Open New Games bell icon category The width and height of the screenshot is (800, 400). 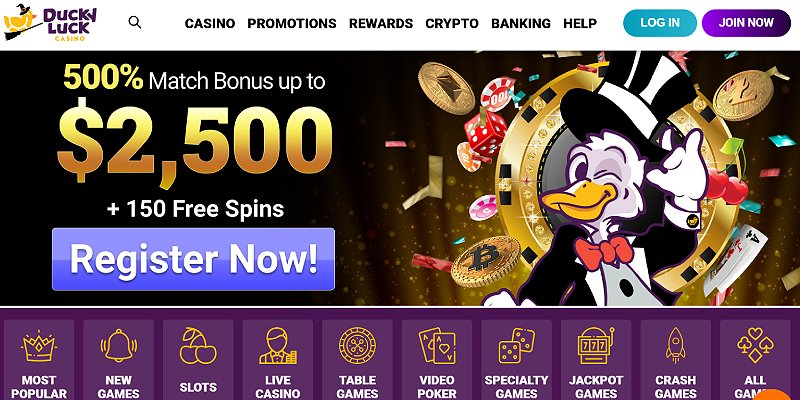click(x=118, y=345)
